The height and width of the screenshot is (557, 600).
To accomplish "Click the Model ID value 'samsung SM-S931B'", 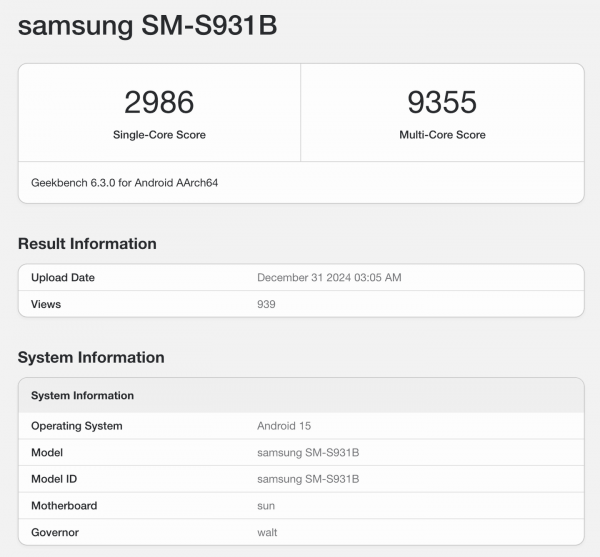I will (308, 479).
